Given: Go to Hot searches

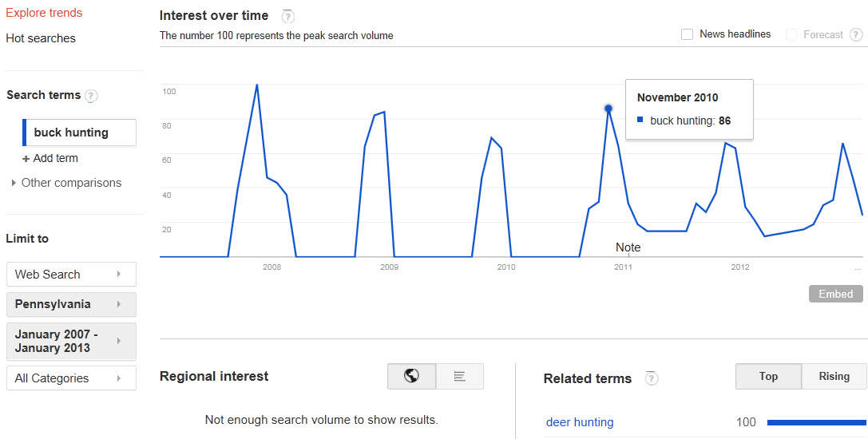Looking at the screenshot, I should [41, 38].
